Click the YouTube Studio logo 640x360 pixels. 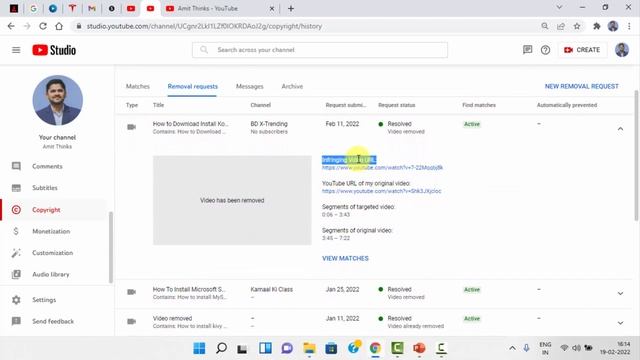click(x=54, y=50)
